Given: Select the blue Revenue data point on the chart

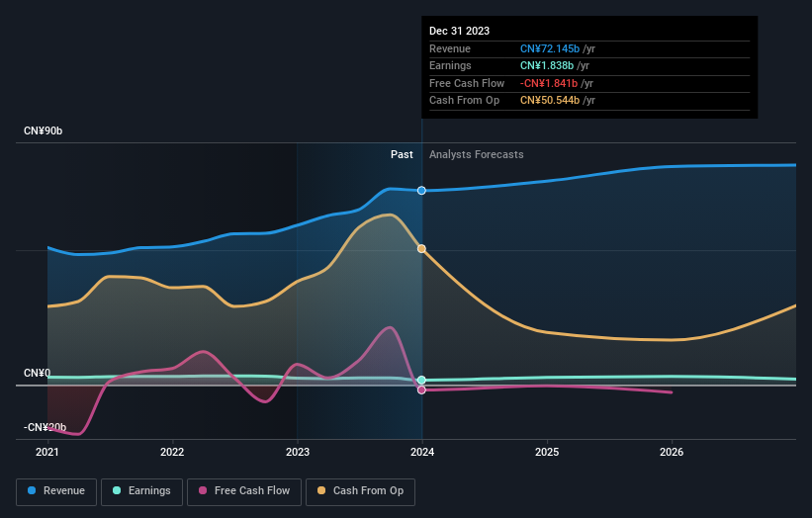Looking at the screenshot, I should click(421, 191).
